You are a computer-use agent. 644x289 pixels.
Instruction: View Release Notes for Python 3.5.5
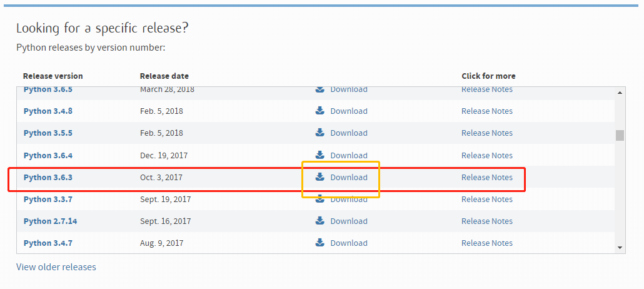(x=486, y=133)
